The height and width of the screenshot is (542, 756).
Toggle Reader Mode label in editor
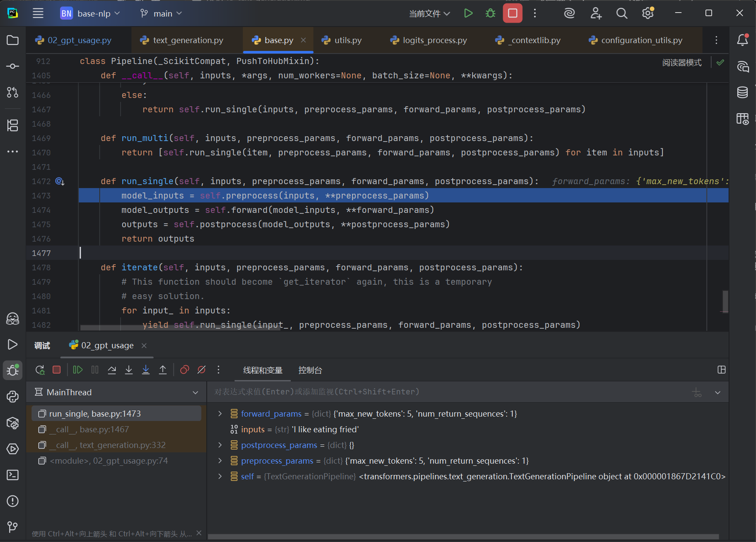tap(682, 63)
